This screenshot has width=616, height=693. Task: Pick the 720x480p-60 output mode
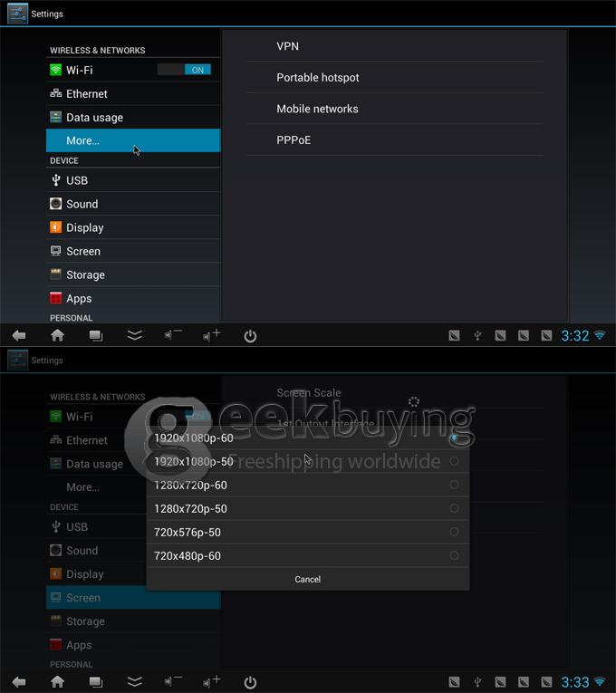pyautogui.click(x=307, y=556)
